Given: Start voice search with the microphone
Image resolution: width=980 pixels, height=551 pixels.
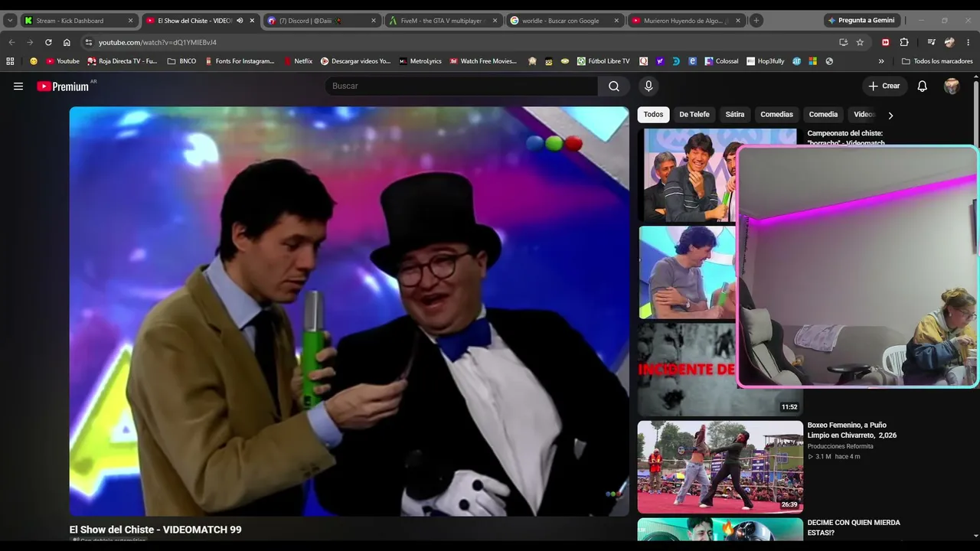Looking at the screenshot, I should (648, 86).
